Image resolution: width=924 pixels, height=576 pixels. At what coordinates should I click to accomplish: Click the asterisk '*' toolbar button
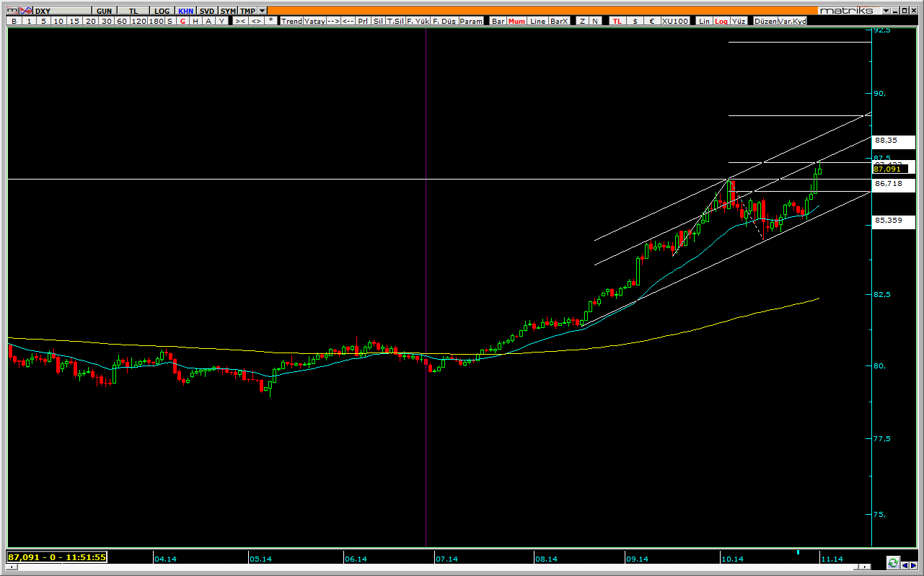click(x=270, y=21)
